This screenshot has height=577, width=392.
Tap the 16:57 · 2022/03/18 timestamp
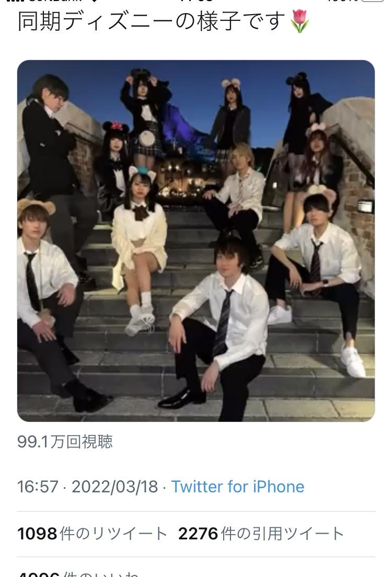tap(88, 487)
